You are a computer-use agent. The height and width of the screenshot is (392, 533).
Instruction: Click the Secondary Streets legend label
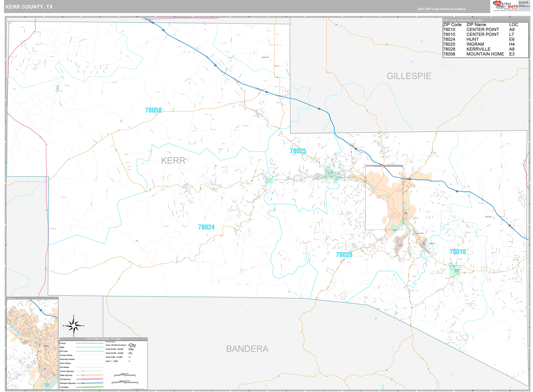click(x=67, y=359)
